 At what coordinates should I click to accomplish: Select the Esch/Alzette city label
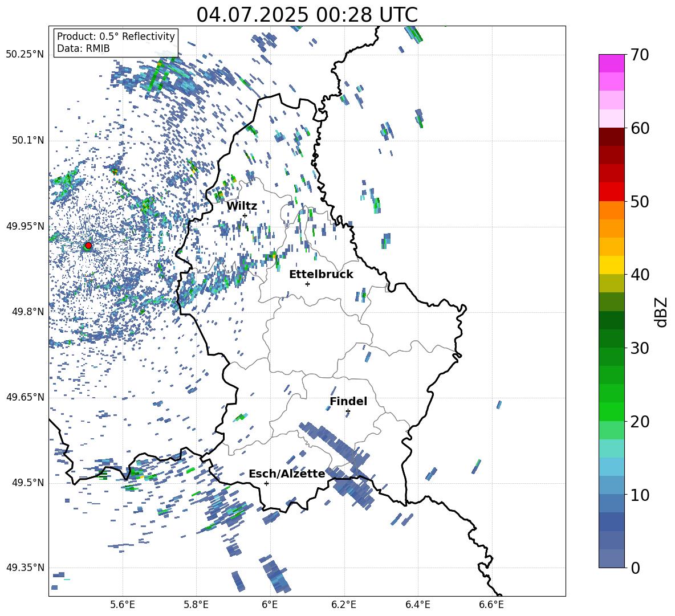287,474
